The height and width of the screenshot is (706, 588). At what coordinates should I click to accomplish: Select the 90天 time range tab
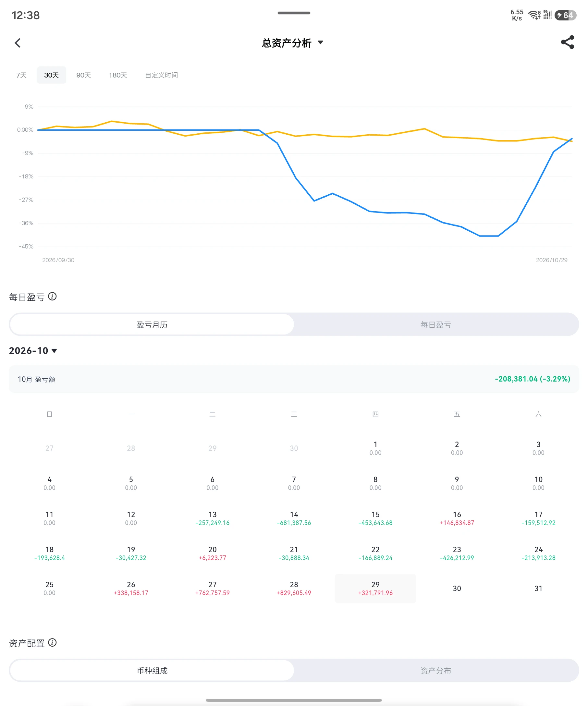[x=83, y=75]
